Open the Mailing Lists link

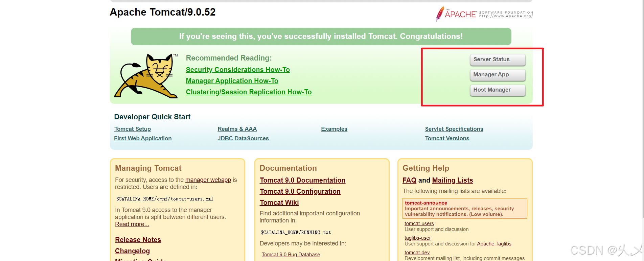pos(453,180)
